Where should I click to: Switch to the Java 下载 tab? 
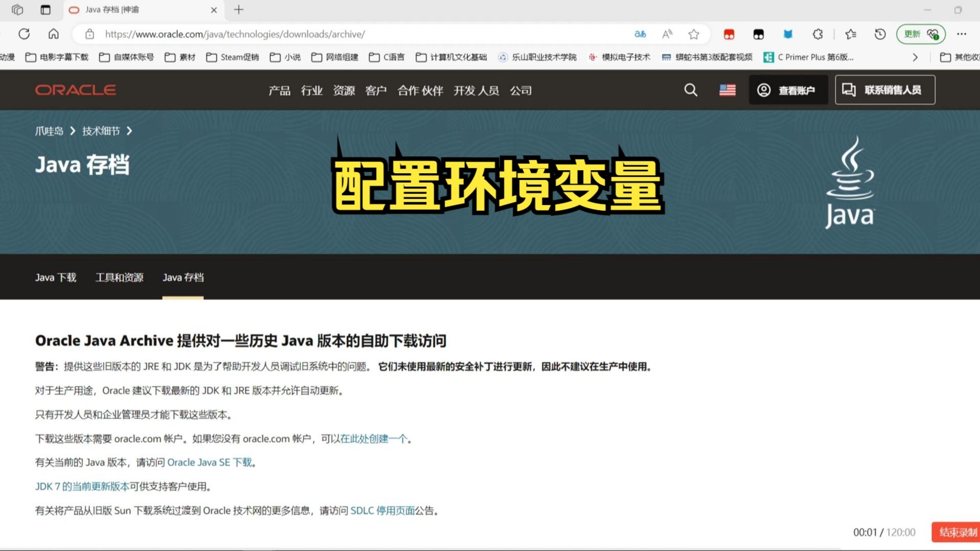(56, 278)
